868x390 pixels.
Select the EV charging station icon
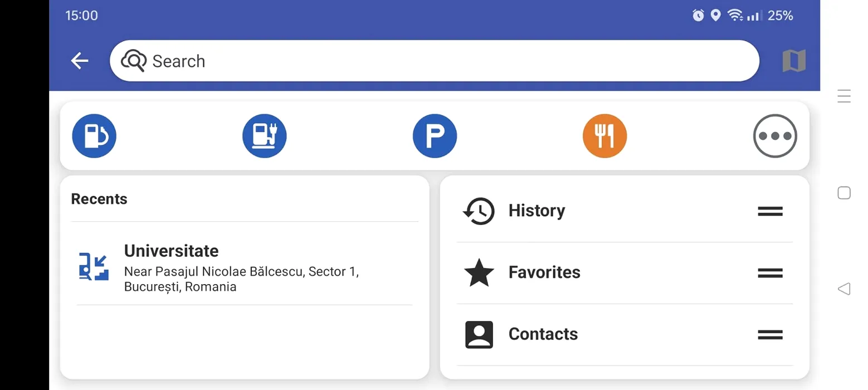tap(265, 136)
